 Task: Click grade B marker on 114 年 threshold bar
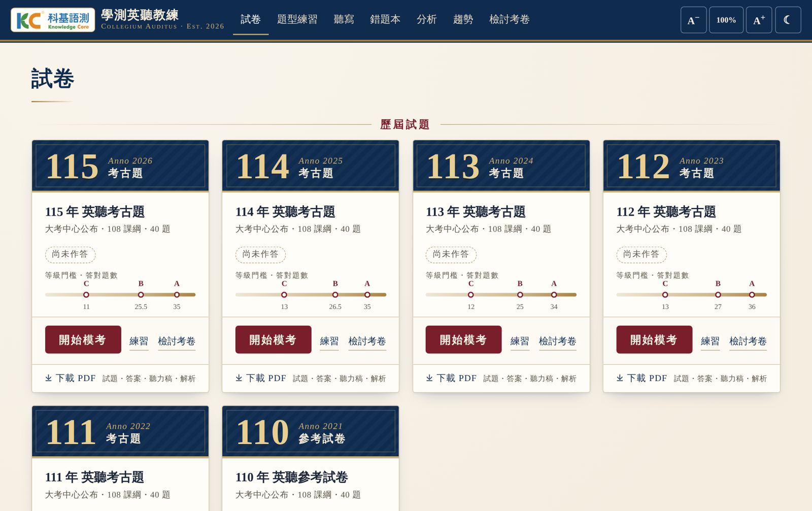tap(335, 294)
